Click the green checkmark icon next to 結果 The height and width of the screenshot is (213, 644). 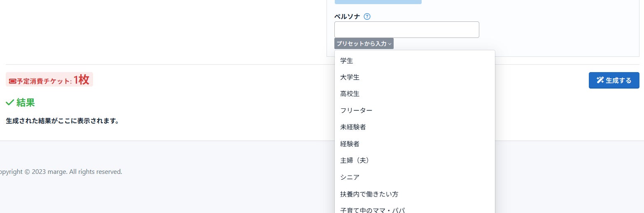tap(10, 103)
